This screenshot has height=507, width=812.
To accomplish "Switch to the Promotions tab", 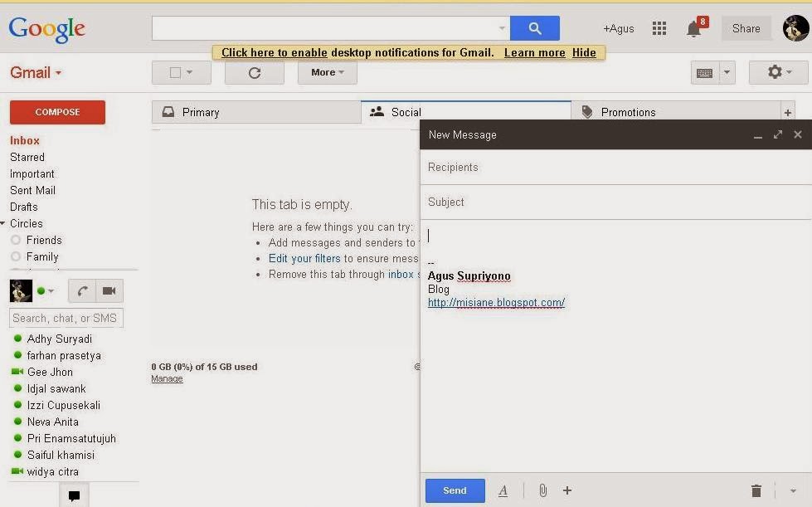I will tap(630, 111).
